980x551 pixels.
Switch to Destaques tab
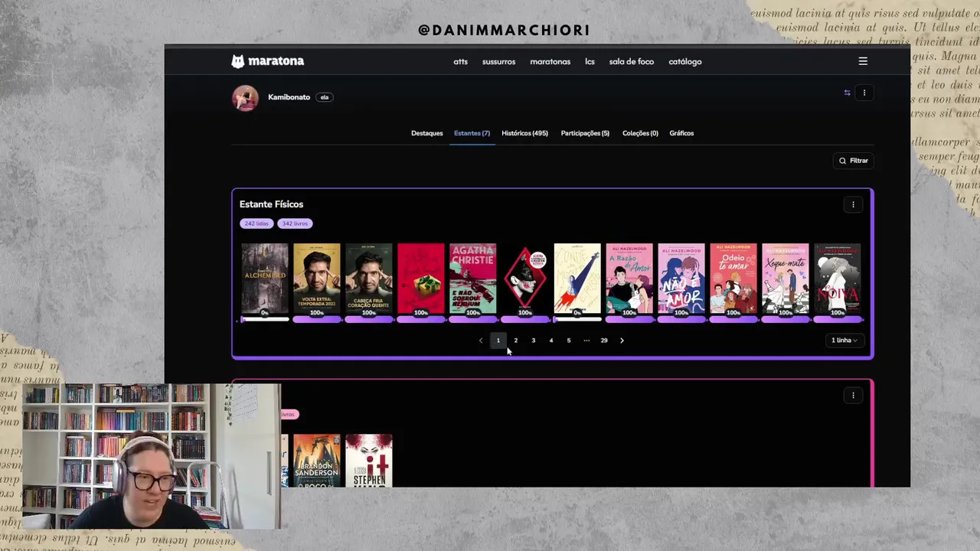tap(426, 133)
